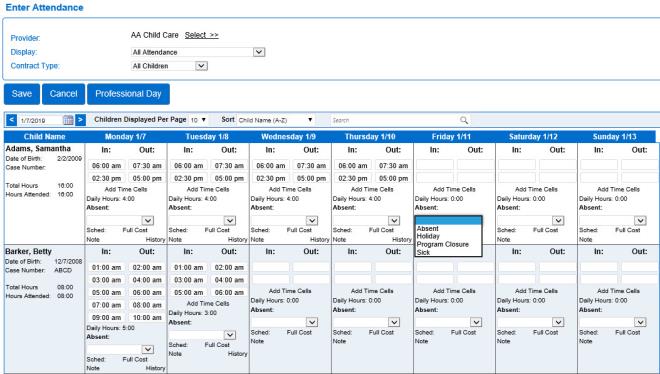Image resolution: width=660 pixels, height=374 pixels.
Task: Click Add Time Cells under Adams Monday
Action: pyautogui.click(x=126, y=189)
